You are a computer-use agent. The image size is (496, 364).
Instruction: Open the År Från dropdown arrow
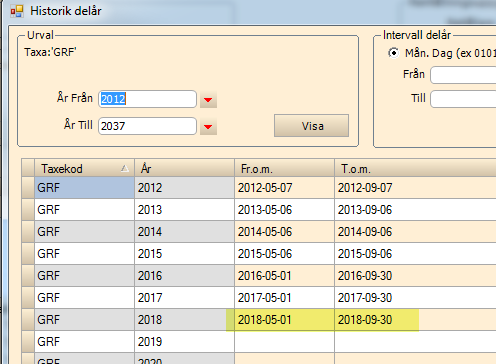[x=208, y=99]
